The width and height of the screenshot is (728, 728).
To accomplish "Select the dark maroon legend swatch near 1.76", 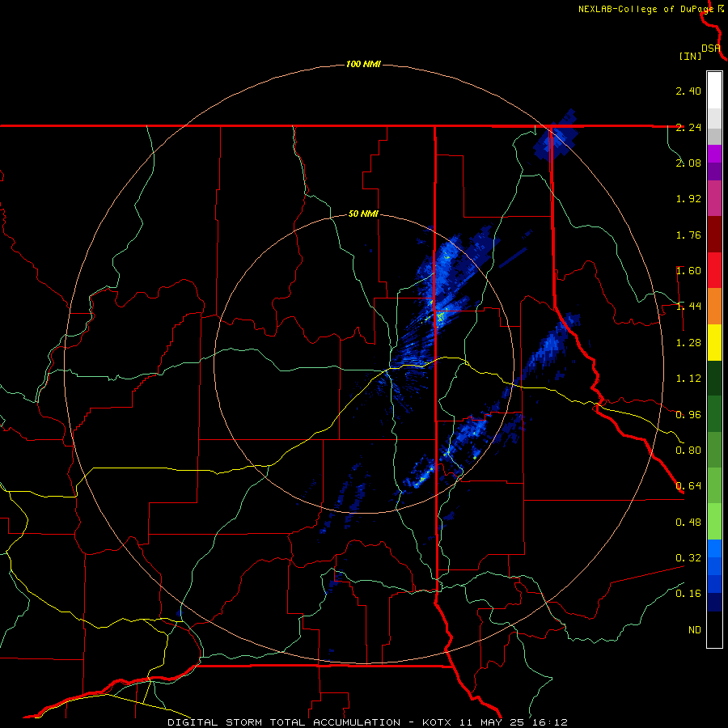I will point(714,235).
